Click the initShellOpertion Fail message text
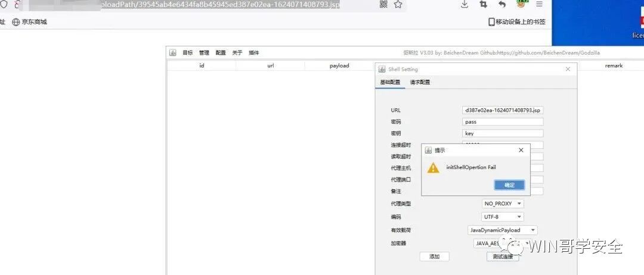Screen dimensions: 644x275 tap(471, 168)
